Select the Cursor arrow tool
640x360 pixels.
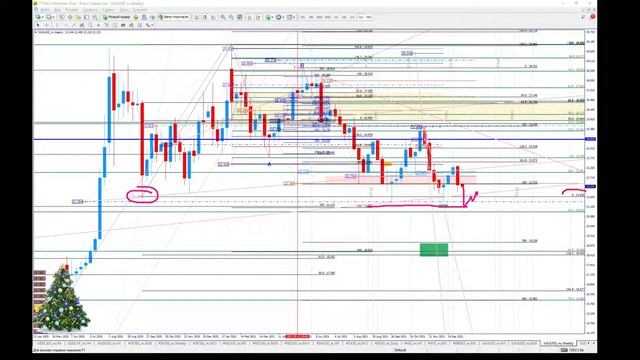[x=38, y=25]
